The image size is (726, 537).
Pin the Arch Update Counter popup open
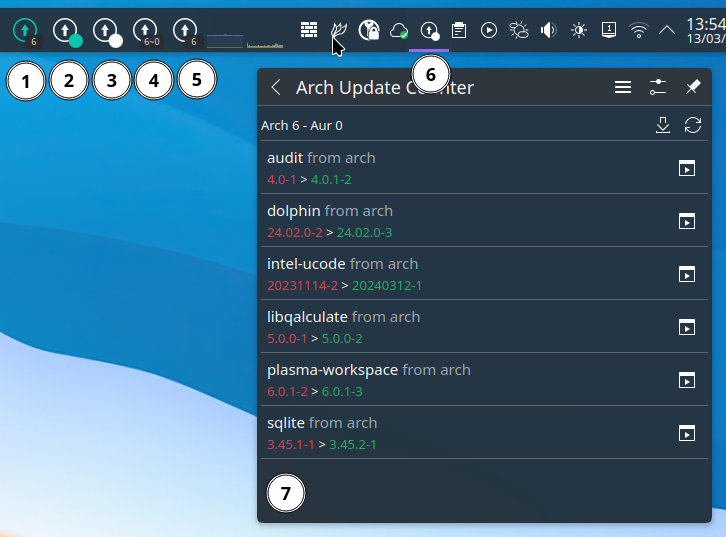pyautogui.click(x=693, y=87)
